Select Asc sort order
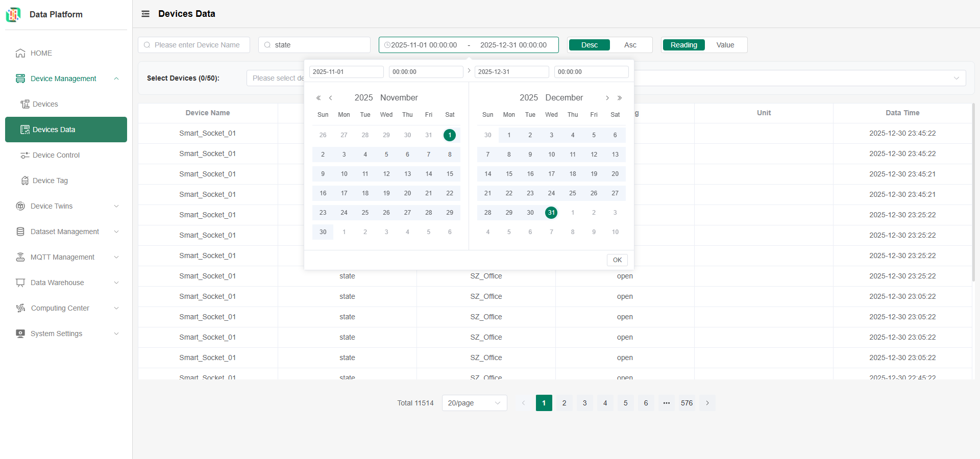Image resolution: width=980 pixels, height=459 pixels. click(630, 45)
